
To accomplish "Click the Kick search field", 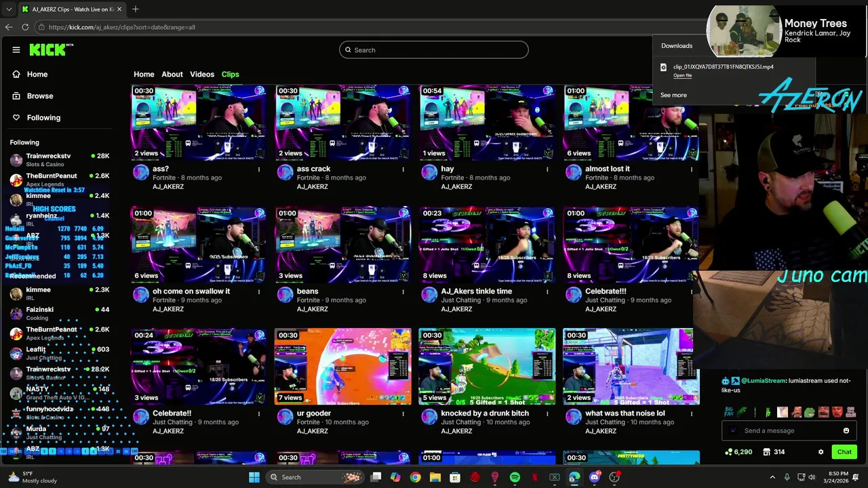I will tap(434, 49).
